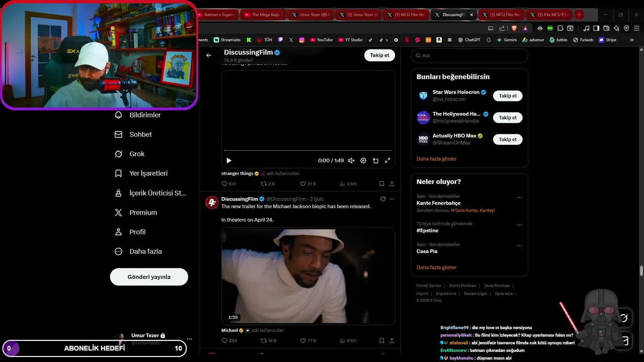Open the browser hamburger menu

(x=637, y=28)
